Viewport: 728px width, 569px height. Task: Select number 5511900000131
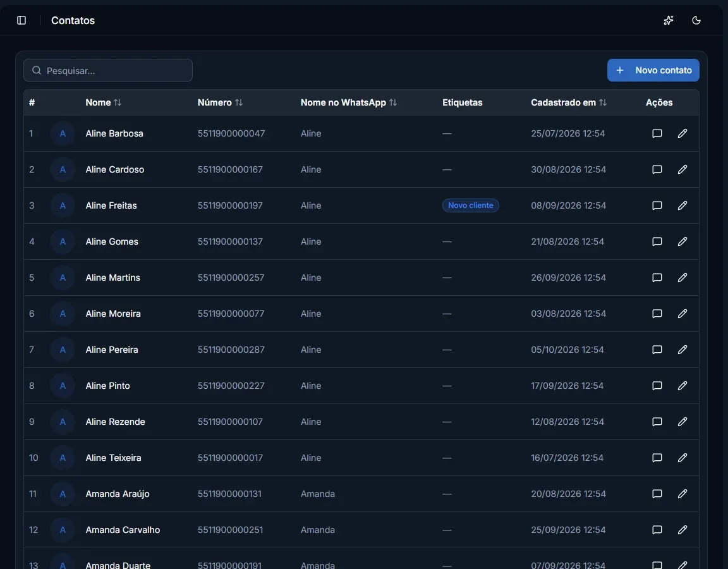[x=229, y=494]
